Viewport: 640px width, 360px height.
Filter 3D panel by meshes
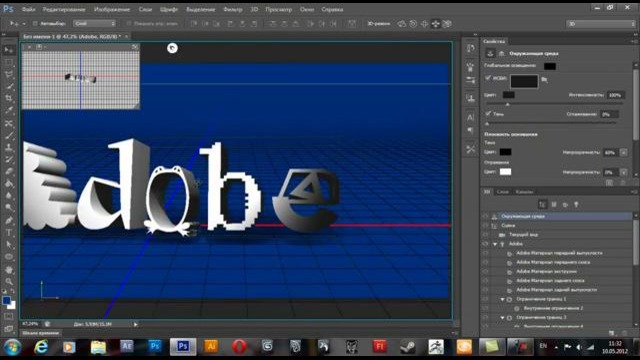tap(554, 204)
